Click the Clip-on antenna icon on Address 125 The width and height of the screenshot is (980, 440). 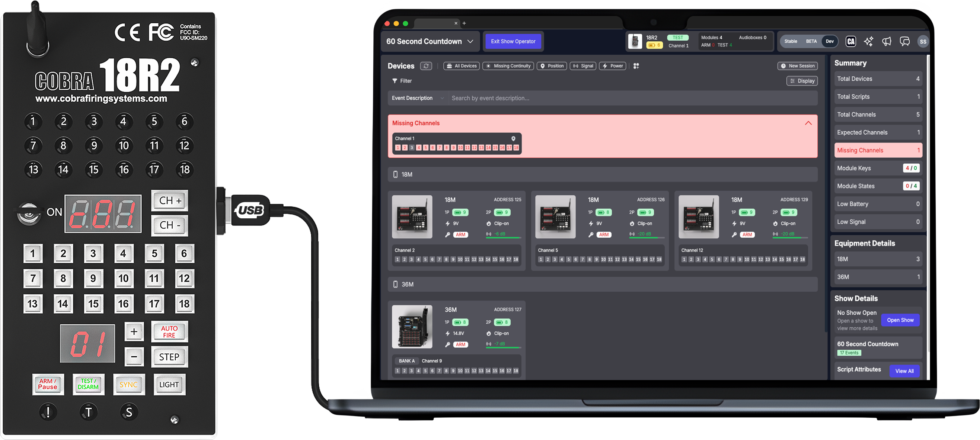[488, 224]
